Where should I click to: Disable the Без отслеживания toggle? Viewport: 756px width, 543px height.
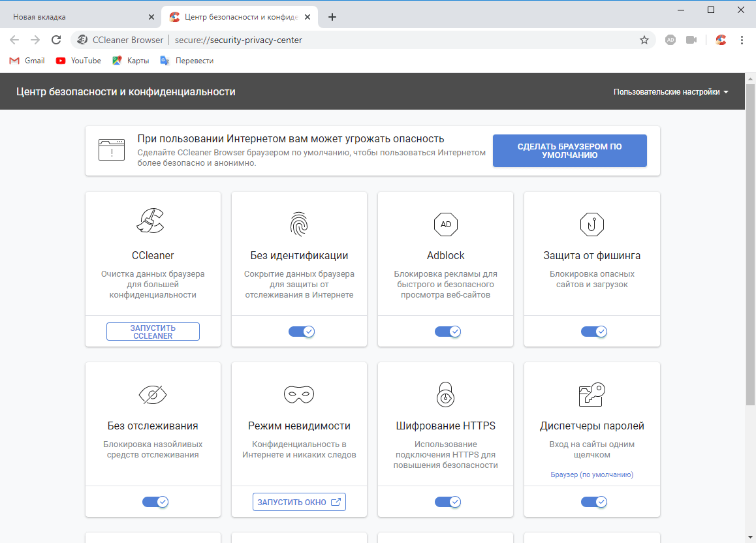[x=155, y=502]
